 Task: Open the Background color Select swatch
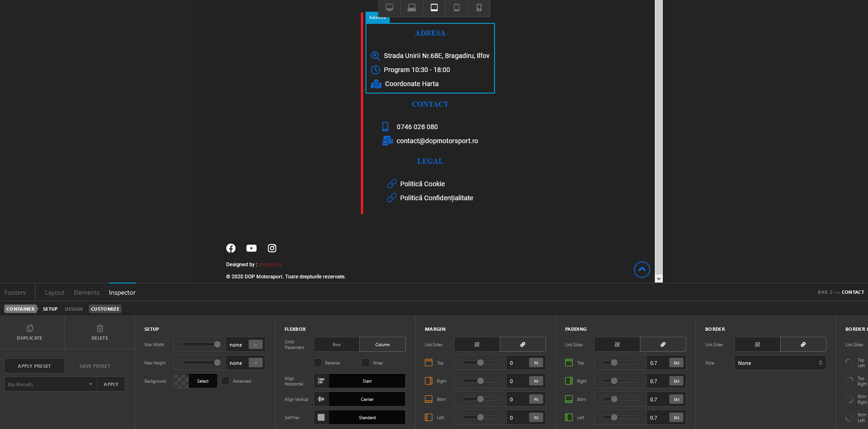195,381
